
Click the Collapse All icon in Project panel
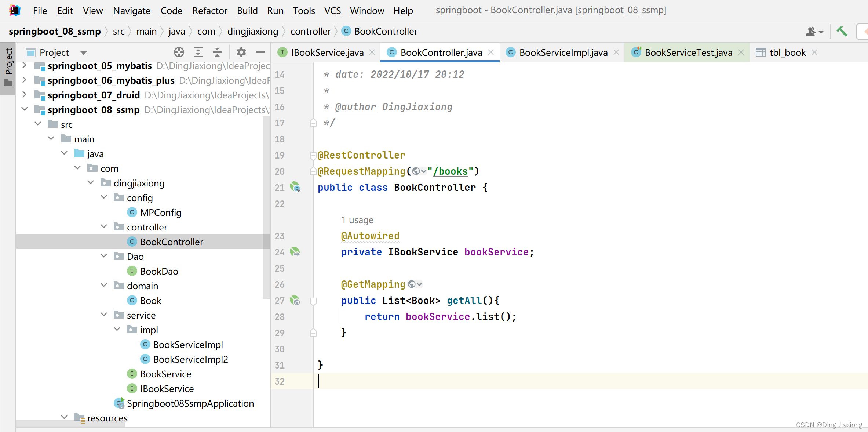point(217,52)
